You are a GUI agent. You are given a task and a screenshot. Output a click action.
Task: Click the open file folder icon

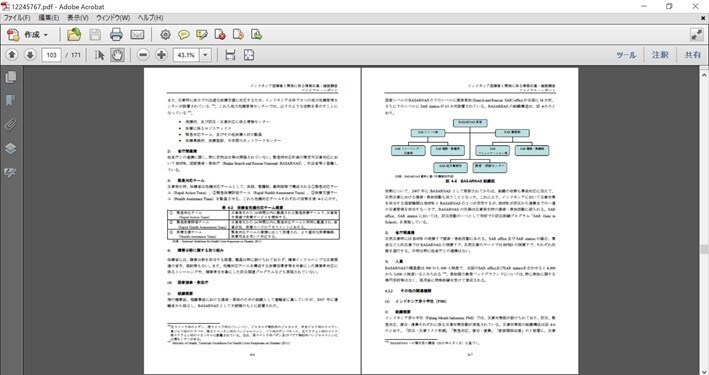click(74, 35)
